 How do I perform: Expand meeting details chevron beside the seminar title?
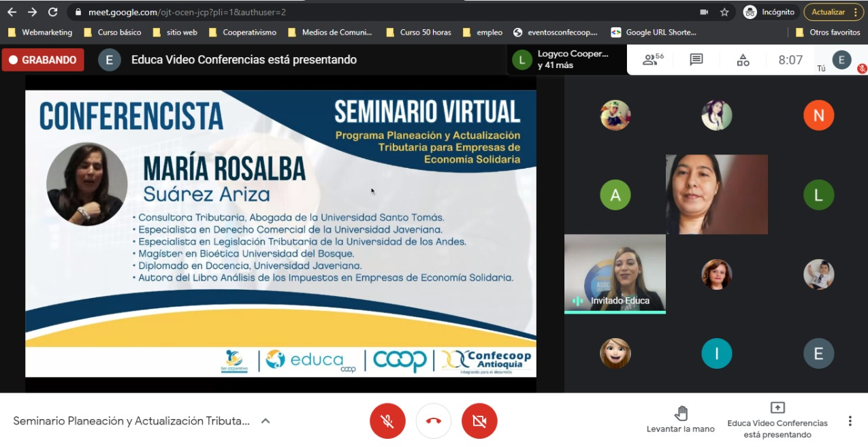[266, 421]
